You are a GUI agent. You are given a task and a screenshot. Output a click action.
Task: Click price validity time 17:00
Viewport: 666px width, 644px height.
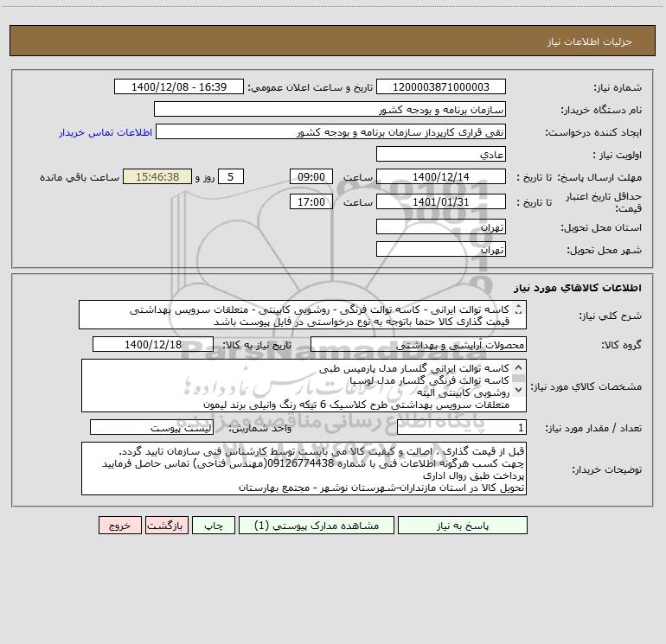click(x=311, y=201)
